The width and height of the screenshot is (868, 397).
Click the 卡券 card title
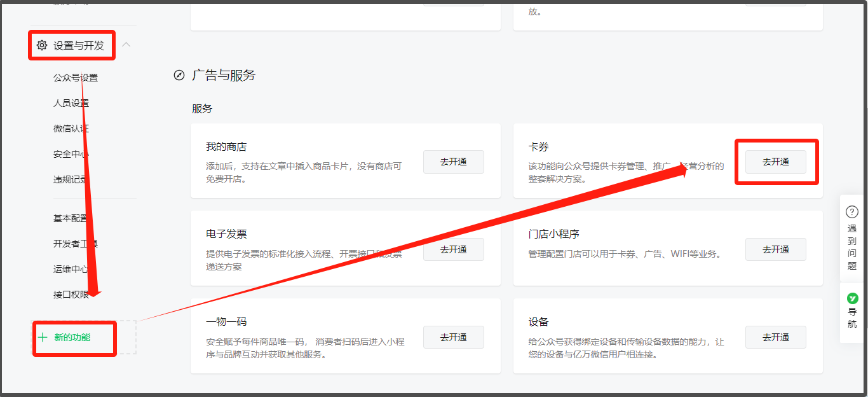pyautogui.click(x=538, y=147)
